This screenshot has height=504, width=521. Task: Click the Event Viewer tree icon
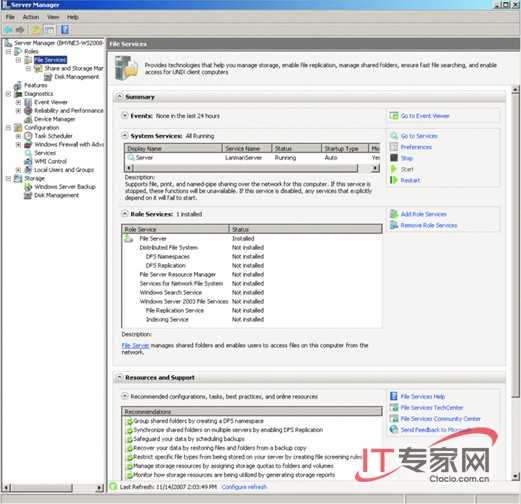(28, 102)
